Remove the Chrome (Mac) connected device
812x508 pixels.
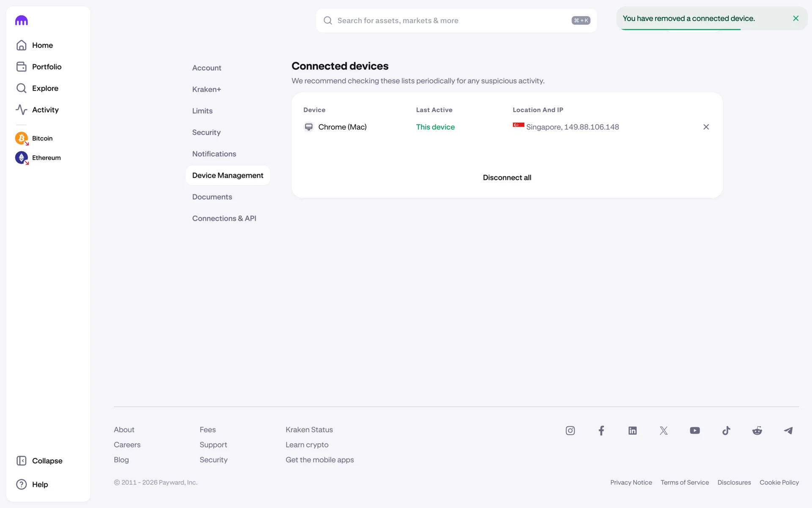click(706, 127)
